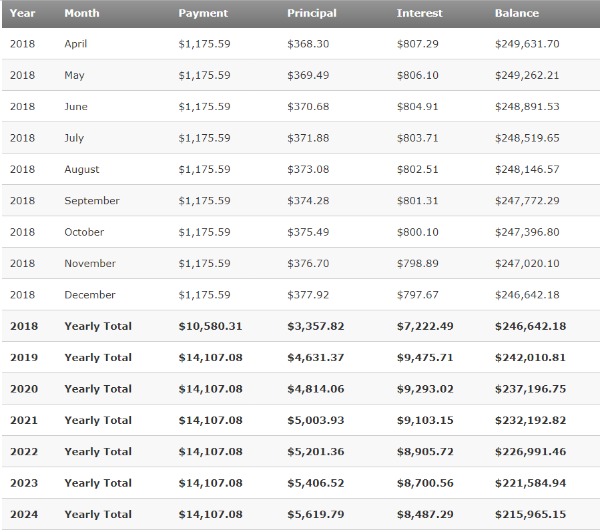The width and height of the screenshot is (600, 532).
Task: Select the 2021 yearly principal $5,003.93
Action: coord(315,420)
